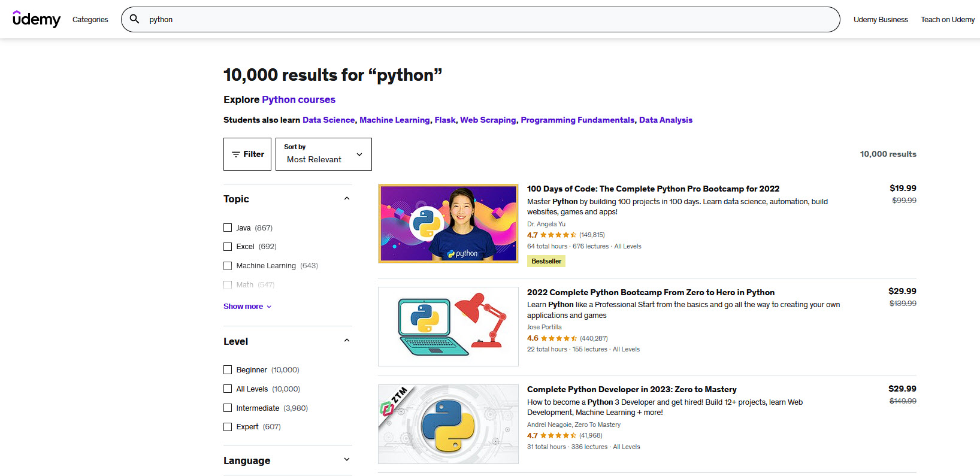Viewport: 980px width, 476px height.
Task: Check the Java topic checkbox
Action: tap(228, 228)
